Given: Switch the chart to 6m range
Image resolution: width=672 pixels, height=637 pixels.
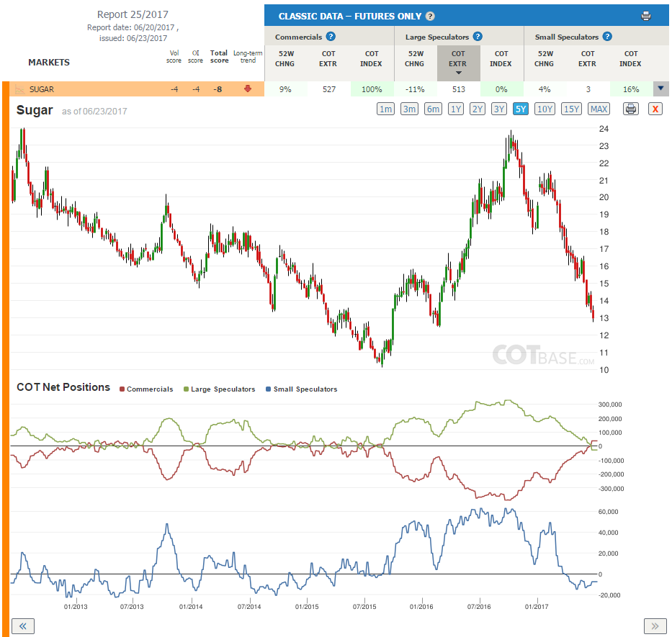Looking at the screenshot, I should tap(433, 109).
